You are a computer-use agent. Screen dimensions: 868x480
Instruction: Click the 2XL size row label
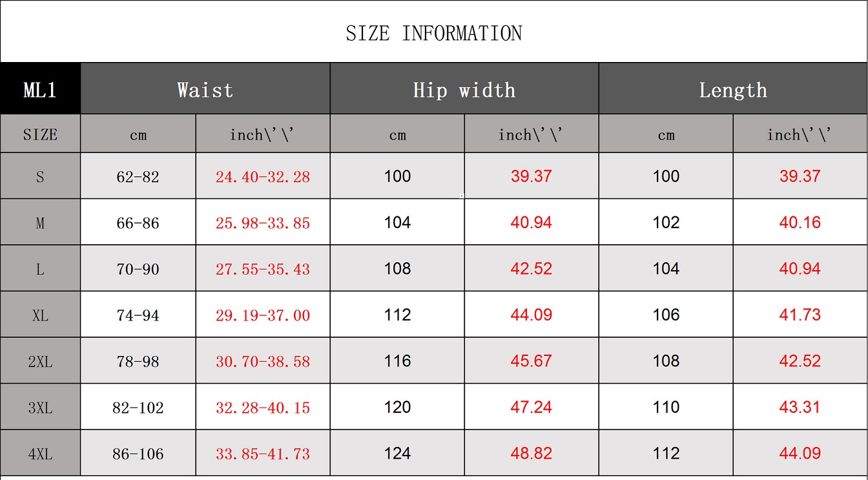pos(40,361)
